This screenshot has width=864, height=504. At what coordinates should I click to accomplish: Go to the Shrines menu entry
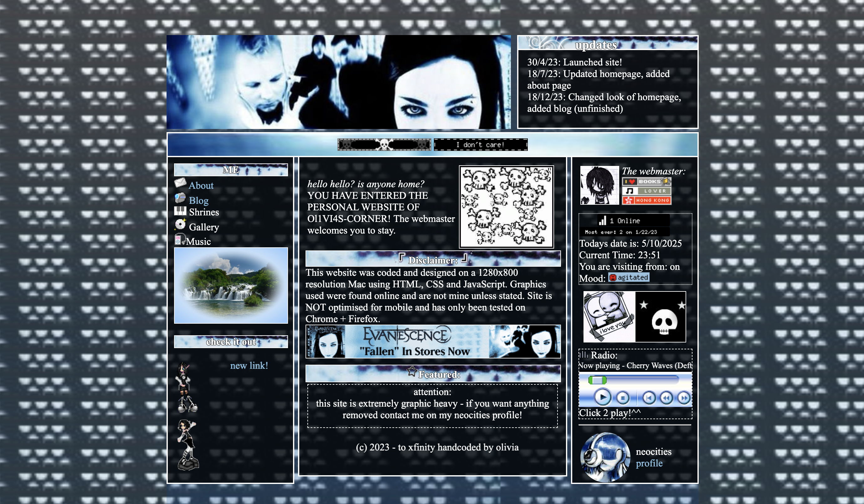204,212
